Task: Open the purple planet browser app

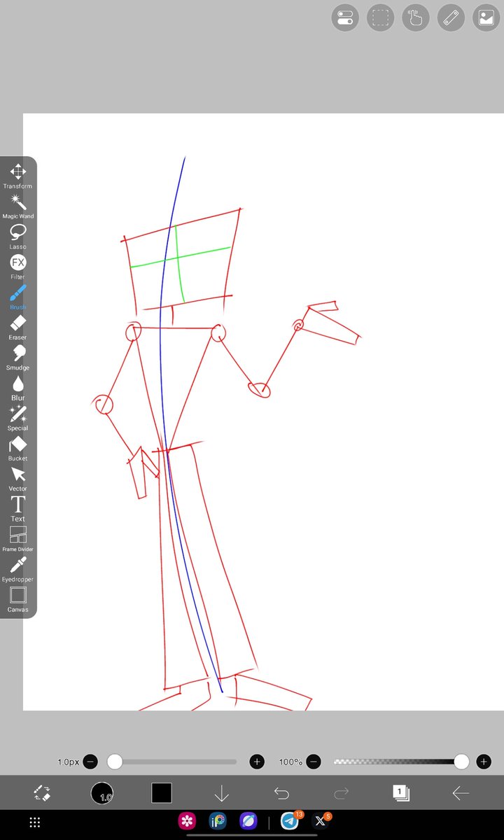Action: tap(248, 822)
